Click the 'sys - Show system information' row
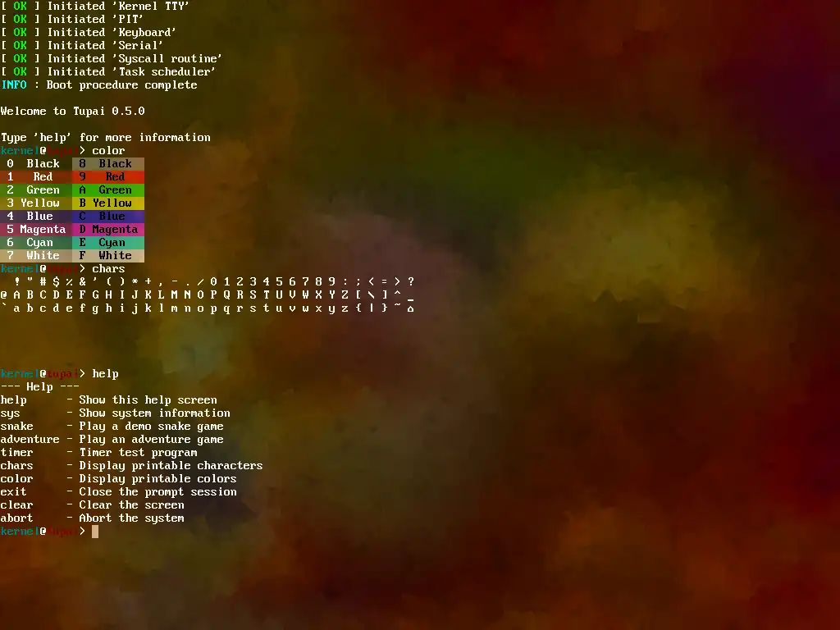Screen dimensions: 840x630 (115, 413)
